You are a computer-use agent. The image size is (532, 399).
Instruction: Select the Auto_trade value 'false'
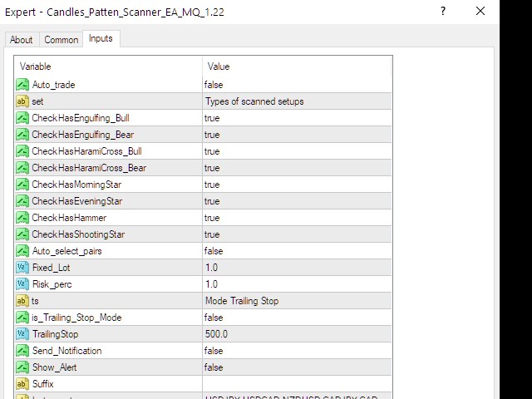click(x=214, y=85)
